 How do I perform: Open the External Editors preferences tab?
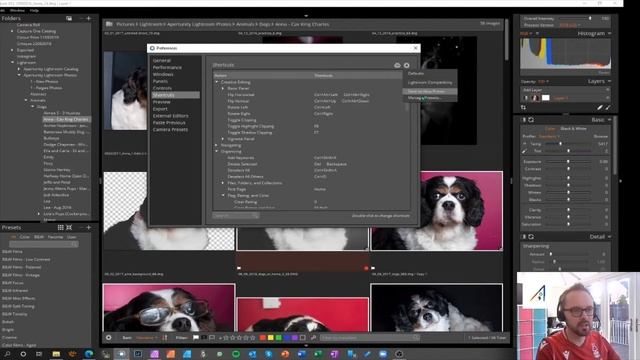tap(170, 116)
